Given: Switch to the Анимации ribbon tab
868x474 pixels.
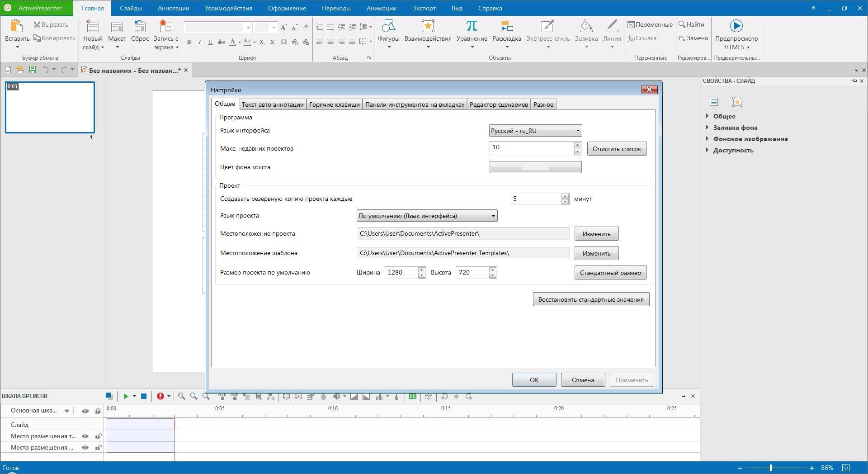Looking at the screenshot, I should (x=381, y=8).
